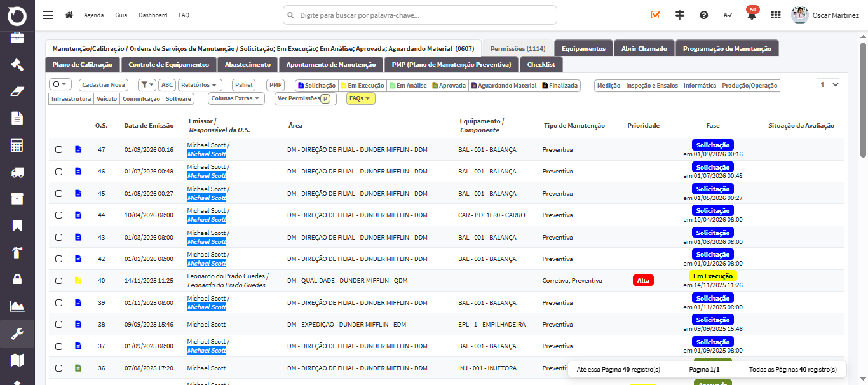Open the Plano de Calibração tab
The width and height of the screenshot is (868, 385).
pyautogui.click(x=83, y=64)
